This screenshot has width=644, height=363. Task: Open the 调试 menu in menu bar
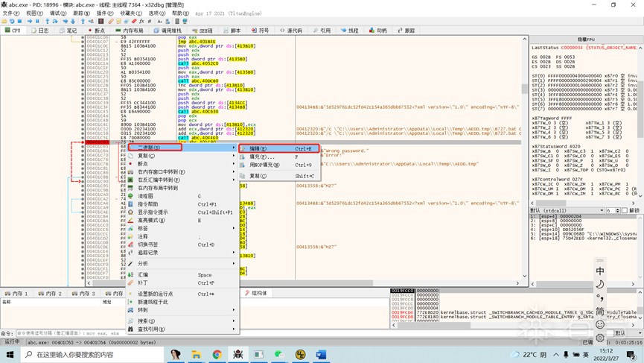point(58,13)
